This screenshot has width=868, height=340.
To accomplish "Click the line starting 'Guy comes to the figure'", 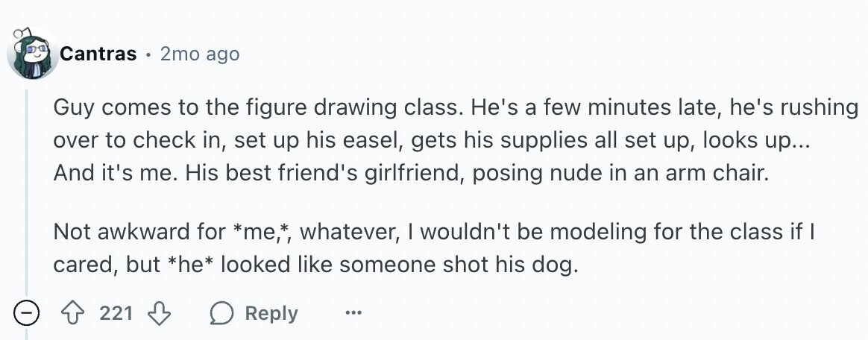I will point(456,107).
